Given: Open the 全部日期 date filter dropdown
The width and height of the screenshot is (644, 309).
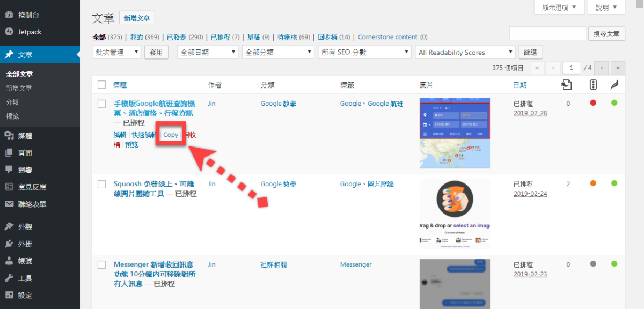Looking at the screenshot, I should tap(207, 52).
